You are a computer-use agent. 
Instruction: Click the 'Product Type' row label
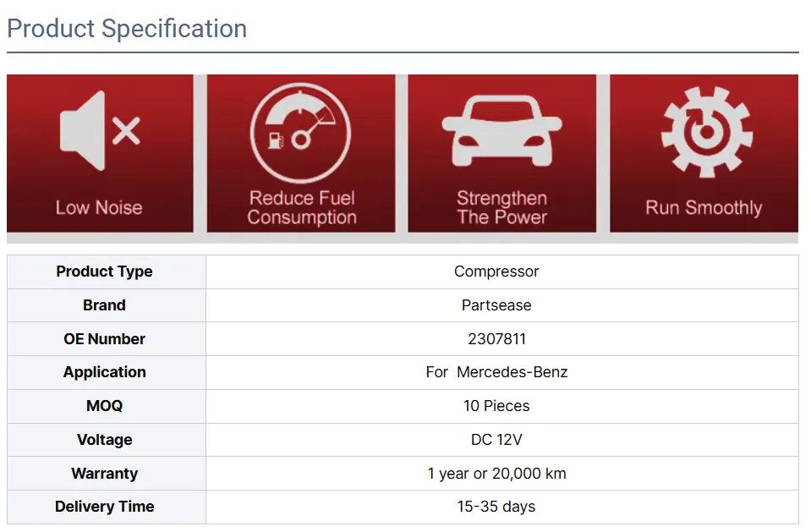105,271
